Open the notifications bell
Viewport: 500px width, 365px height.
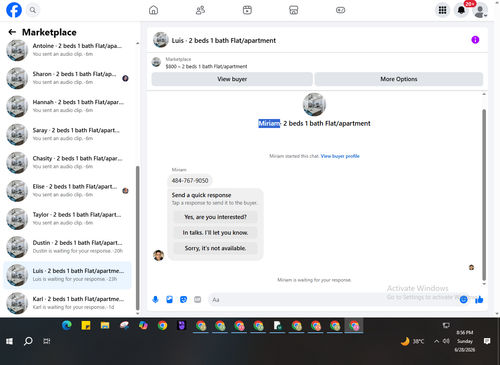coord(461,10)
